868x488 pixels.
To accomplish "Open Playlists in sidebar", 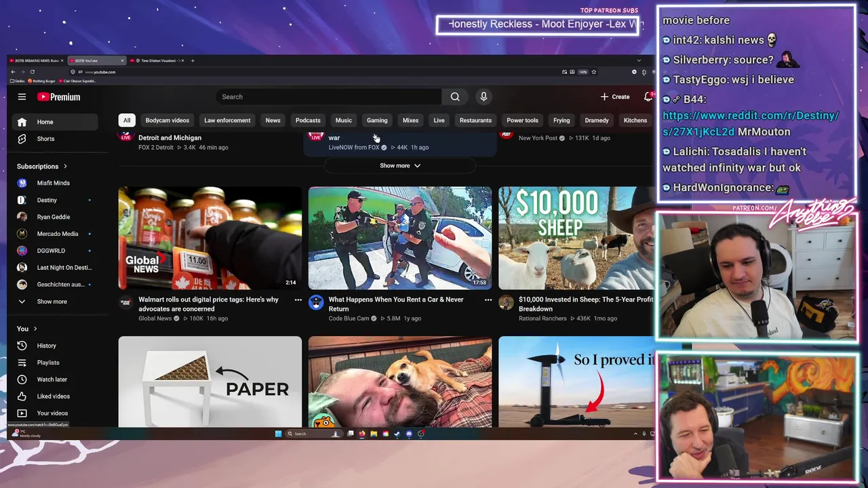I will coord(56,363).
